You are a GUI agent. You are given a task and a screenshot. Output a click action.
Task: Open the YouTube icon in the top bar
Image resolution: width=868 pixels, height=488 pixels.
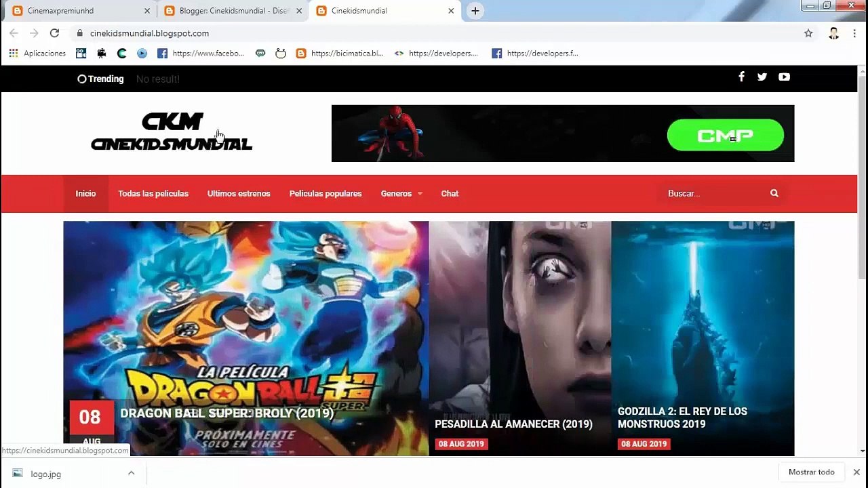point(784,77)
